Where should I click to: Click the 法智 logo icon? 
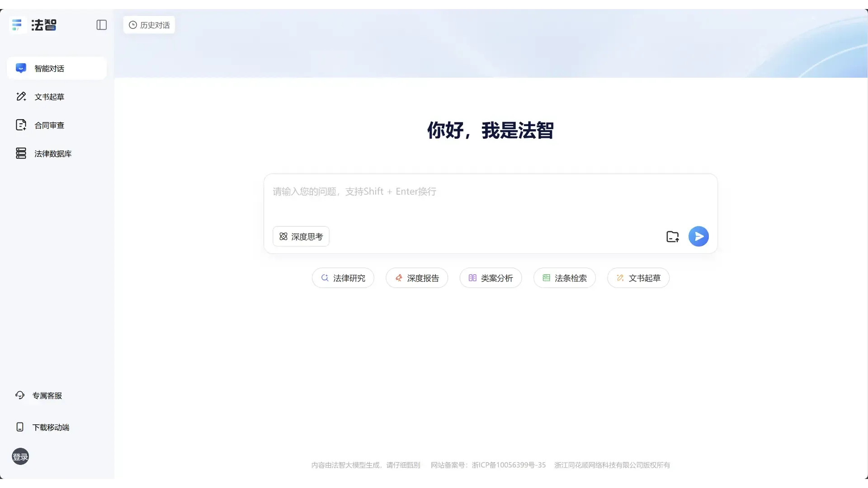tap(17, 25)
